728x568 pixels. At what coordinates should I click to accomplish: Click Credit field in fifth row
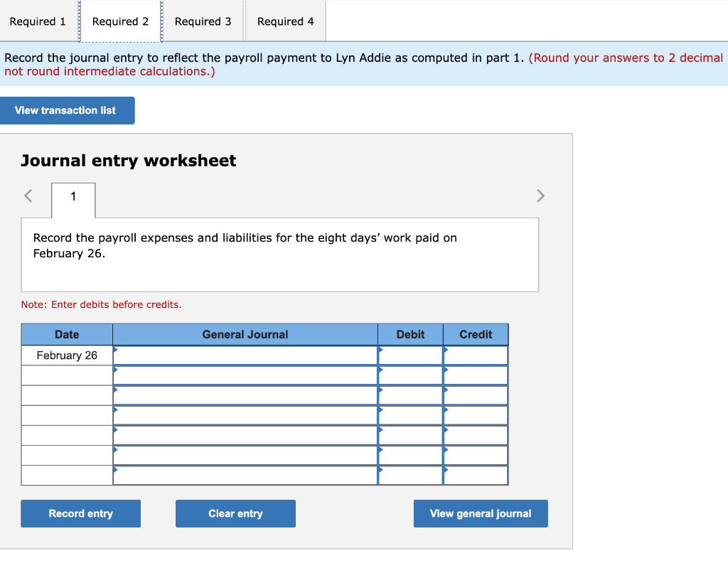click(476, 435)
